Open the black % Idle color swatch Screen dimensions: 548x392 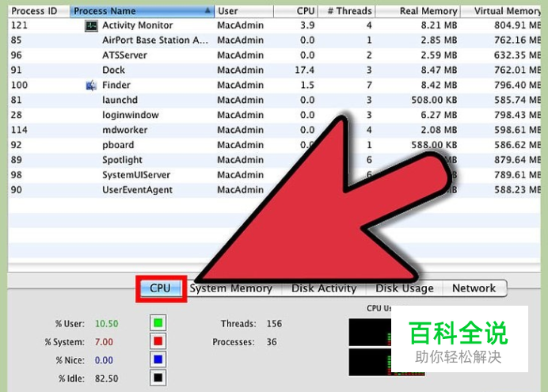(x=158, y=378)
